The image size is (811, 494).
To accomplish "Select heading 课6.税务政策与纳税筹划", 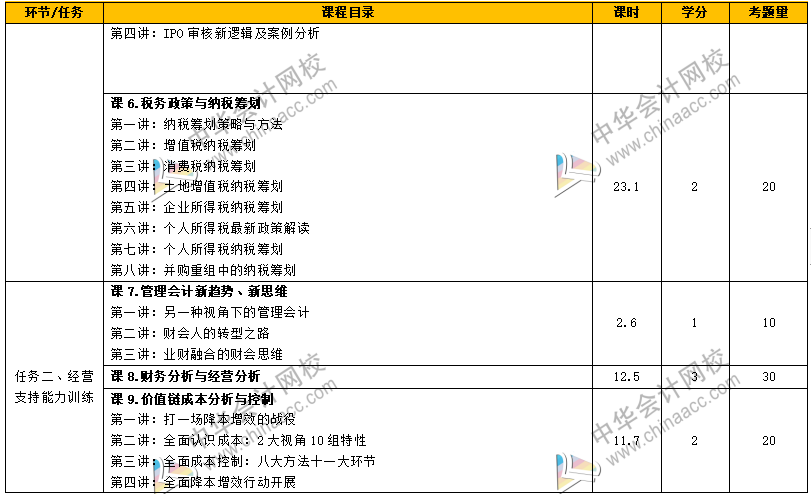I will pos(185,103).
